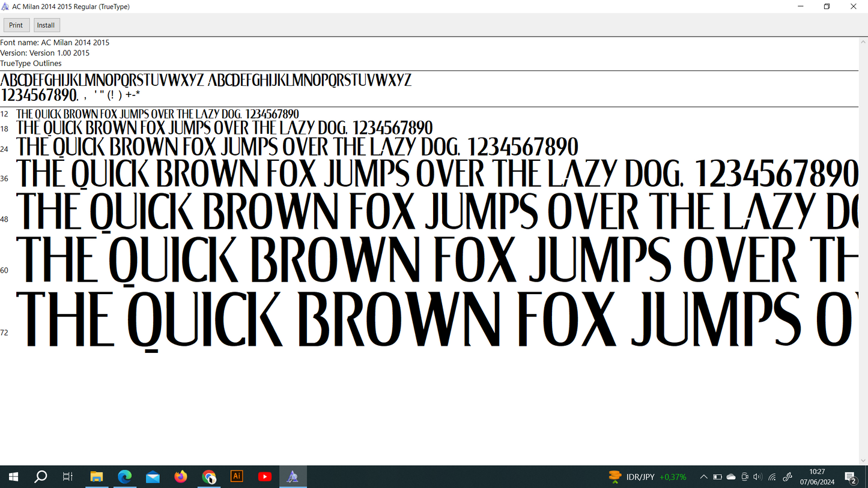The height and width of the screenshot is (488, 868).
Task: Open the IDR/JPY currency widget
Action: [x=647, y=477]
